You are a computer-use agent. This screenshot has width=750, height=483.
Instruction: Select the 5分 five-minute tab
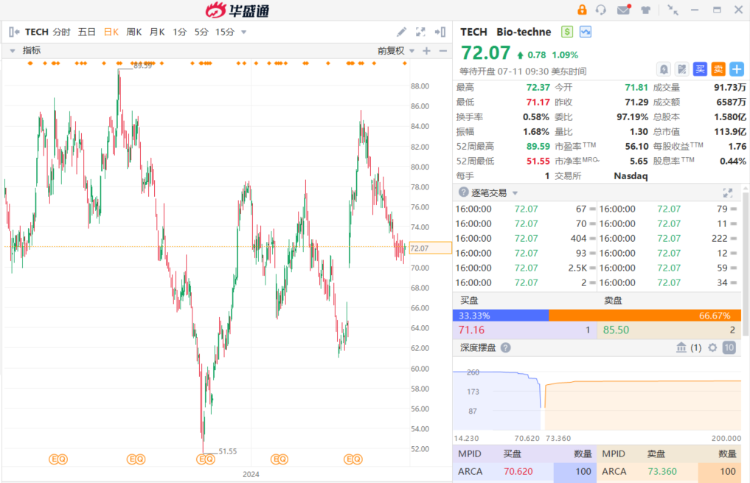coord(201,32)
